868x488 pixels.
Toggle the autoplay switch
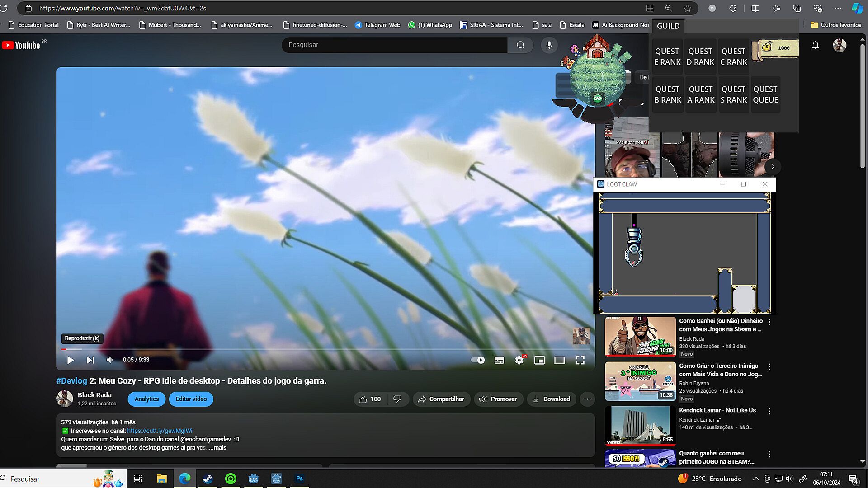478,360
